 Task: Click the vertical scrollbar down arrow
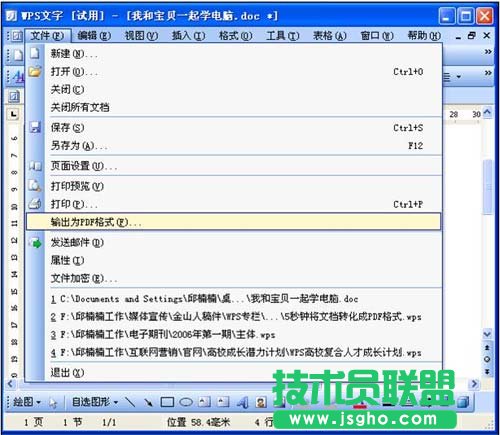[x=487, y=334]
